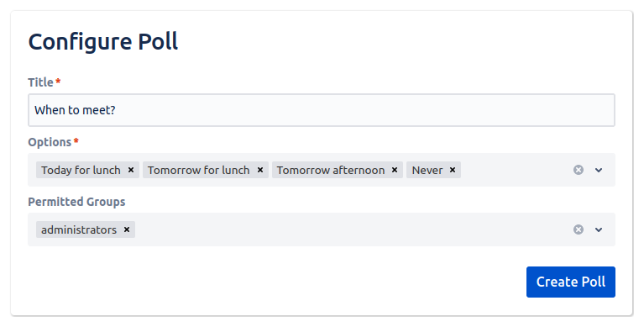
Task: Select the 'Today for lunch' tag label
Action: [x=81, y=170]
